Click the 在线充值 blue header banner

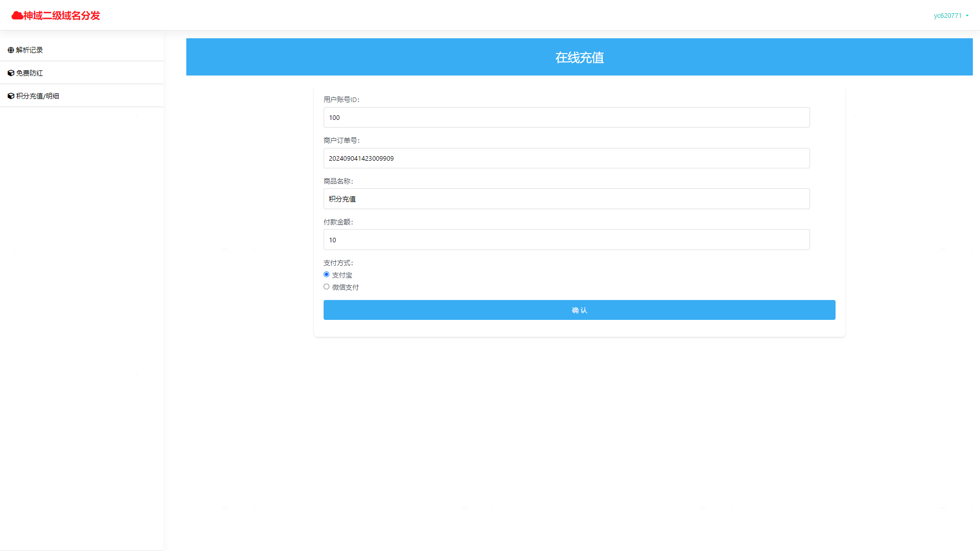coord(579,57)
